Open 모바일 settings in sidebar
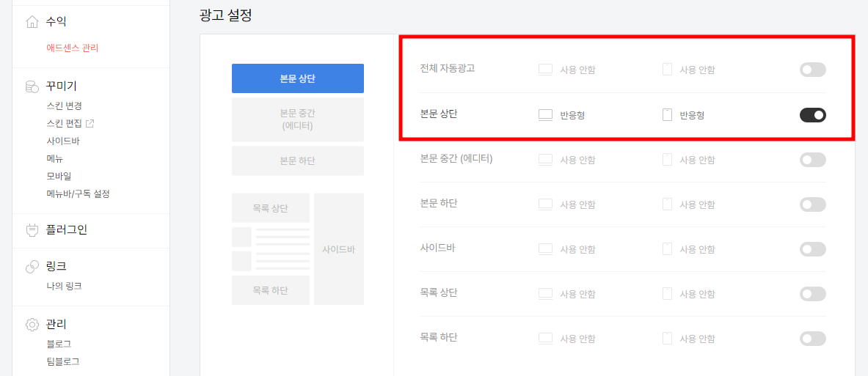Viewport: 868px width, 376px height. (59, 177)
